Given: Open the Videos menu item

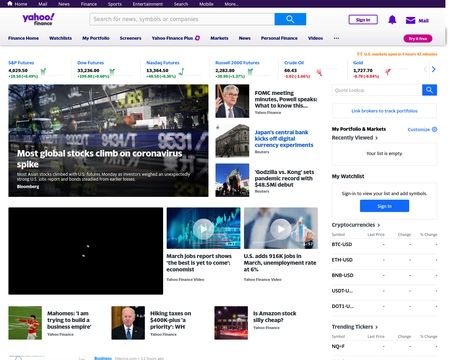Looking at the screenshot, I should coord(315,38).
